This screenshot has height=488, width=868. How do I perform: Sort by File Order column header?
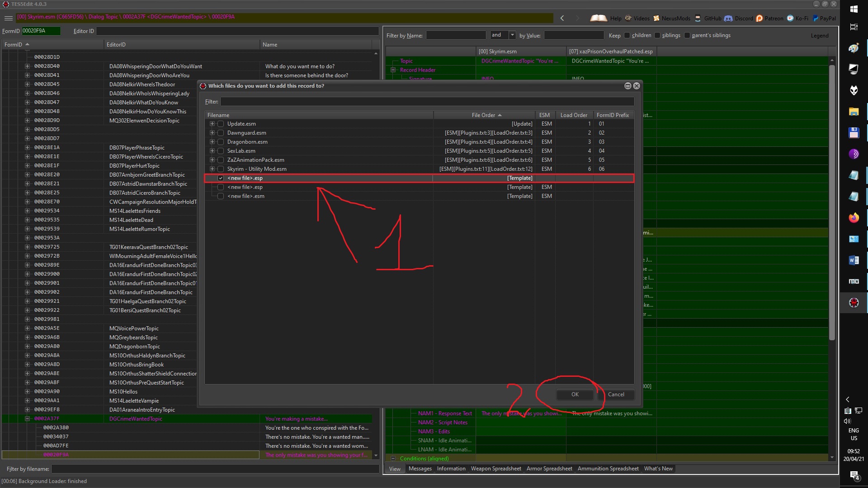[484, 115]
